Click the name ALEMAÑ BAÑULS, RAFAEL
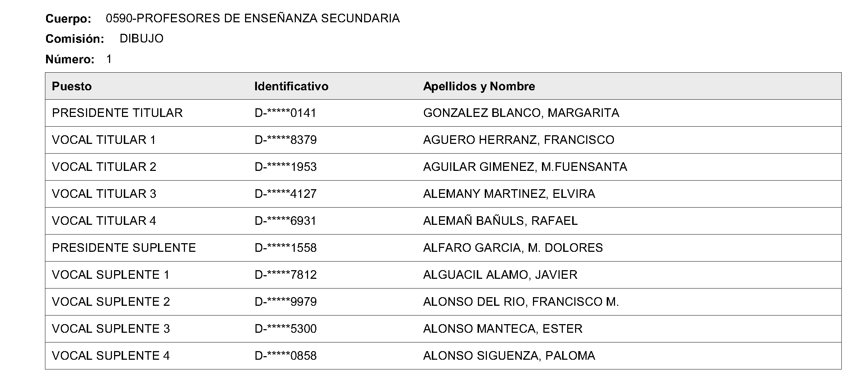Screen dimensions: 868x377 click(x=500, y=221)
